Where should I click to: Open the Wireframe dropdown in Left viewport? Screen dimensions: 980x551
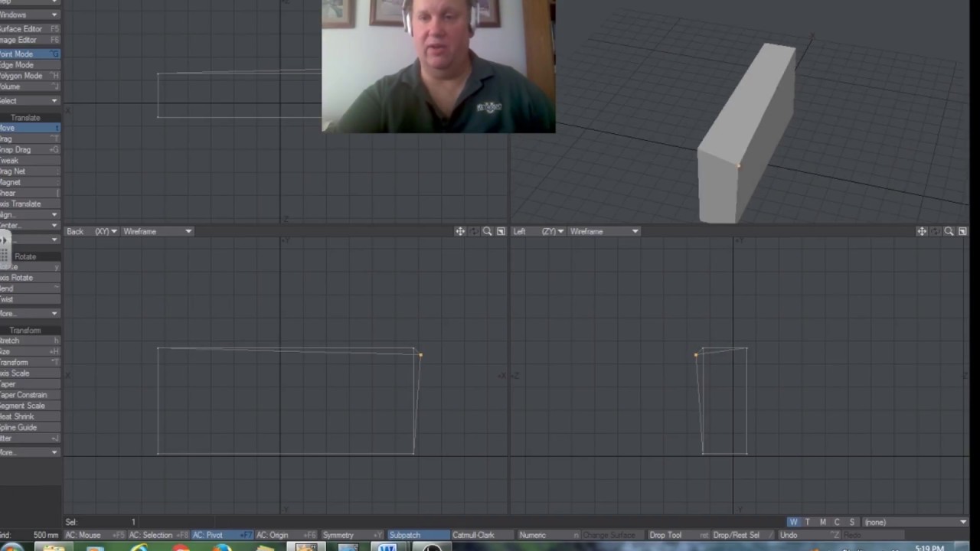(603, 231)
